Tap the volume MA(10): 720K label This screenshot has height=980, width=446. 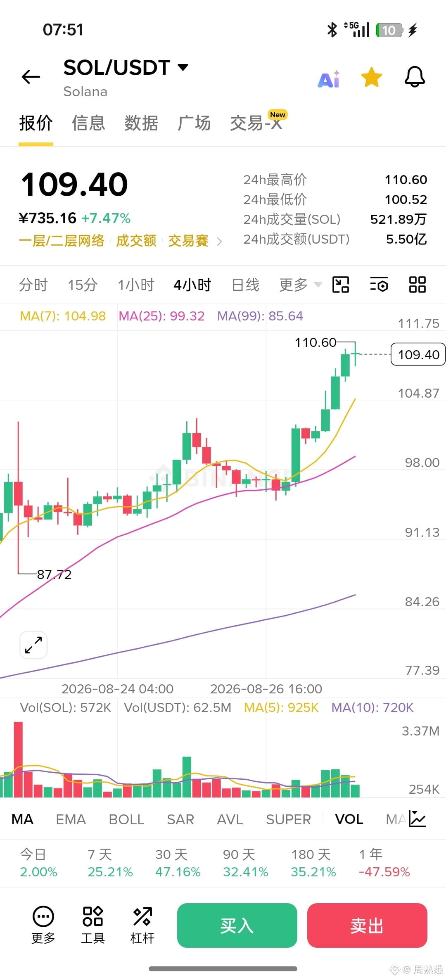point(372,707)
